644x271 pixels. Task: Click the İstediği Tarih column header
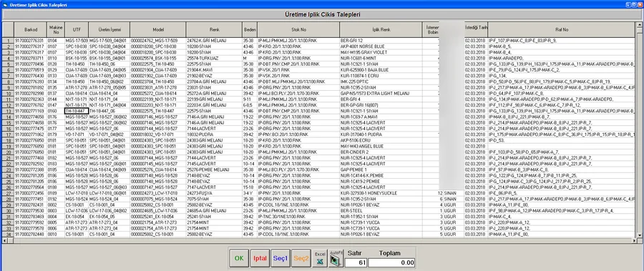pos(476,29)
